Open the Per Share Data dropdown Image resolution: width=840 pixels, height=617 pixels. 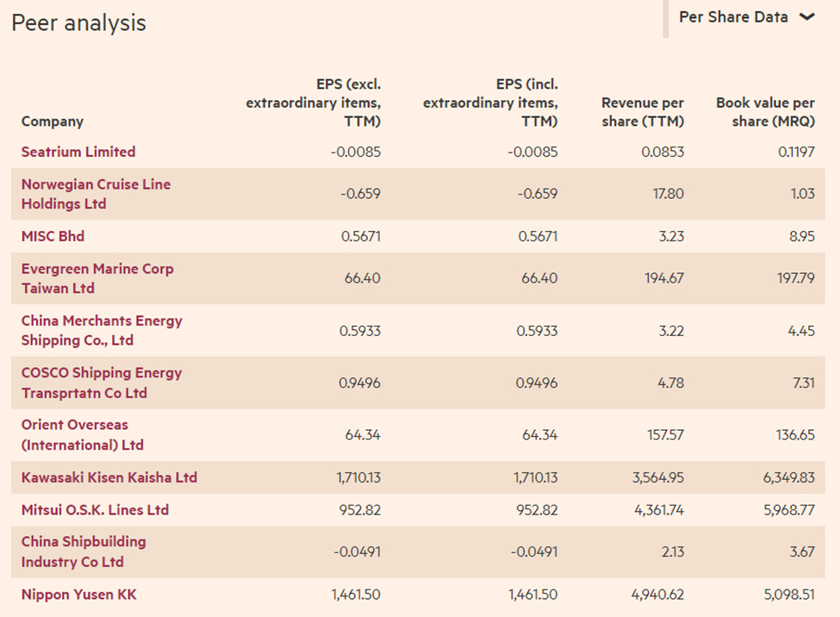(747, 17)
